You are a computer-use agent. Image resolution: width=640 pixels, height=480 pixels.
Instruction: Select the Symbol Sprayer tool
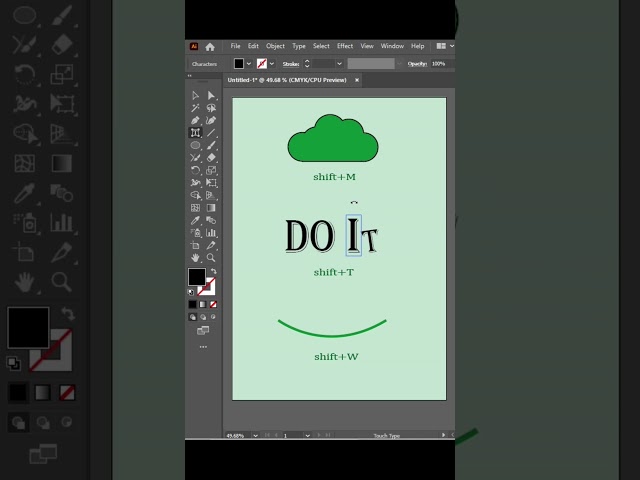(195, 233)
